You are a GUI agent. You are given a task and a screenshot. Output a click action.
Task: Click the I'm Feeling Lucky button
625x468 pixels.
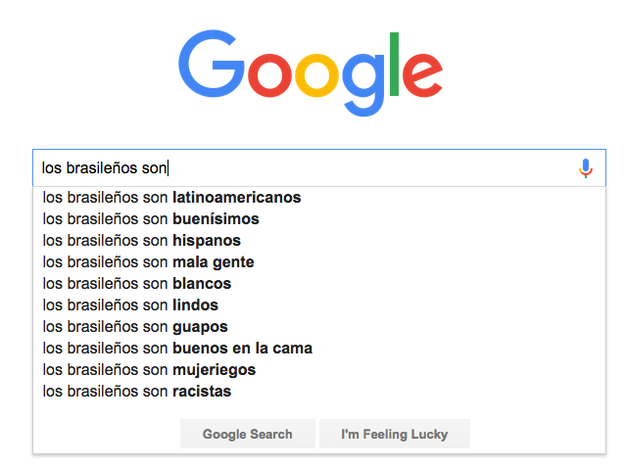coord(395,434)
